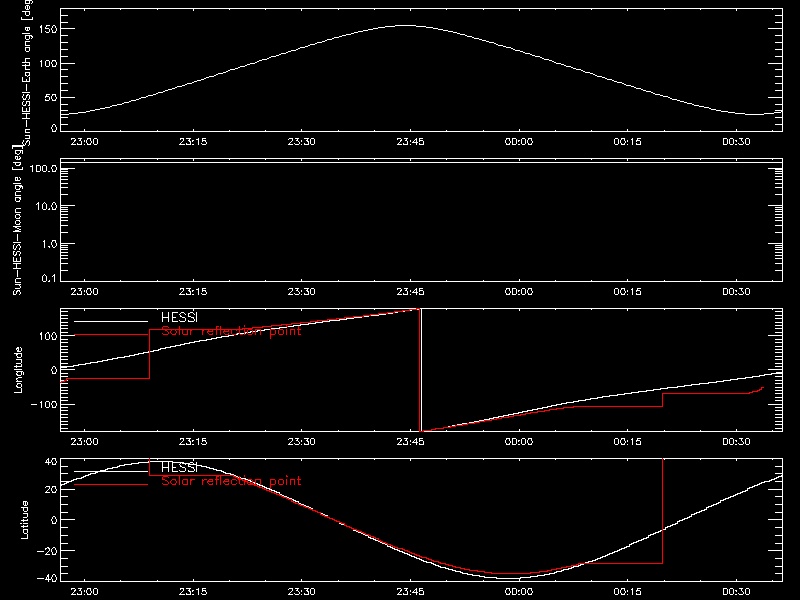
Task: Click 23:00 label under Earth angle plot
Action: 84,141
